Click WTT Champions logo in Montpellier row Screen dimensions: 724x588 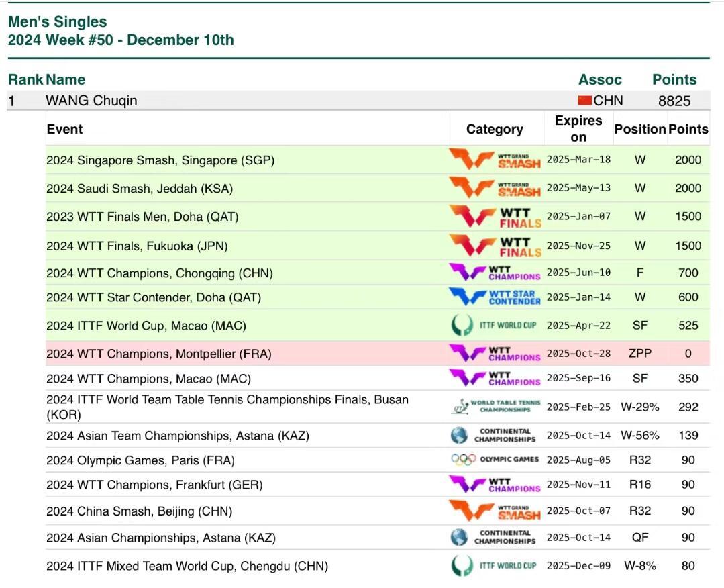coord(495,353)
